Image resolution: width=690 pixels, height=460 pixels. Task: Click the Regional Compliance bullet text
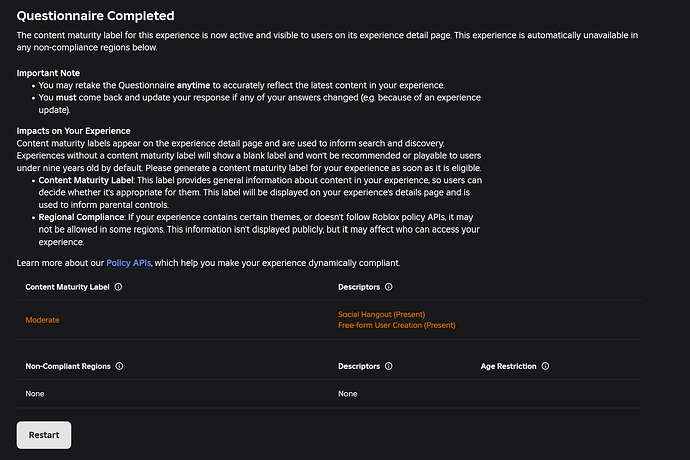coord(260,229)
